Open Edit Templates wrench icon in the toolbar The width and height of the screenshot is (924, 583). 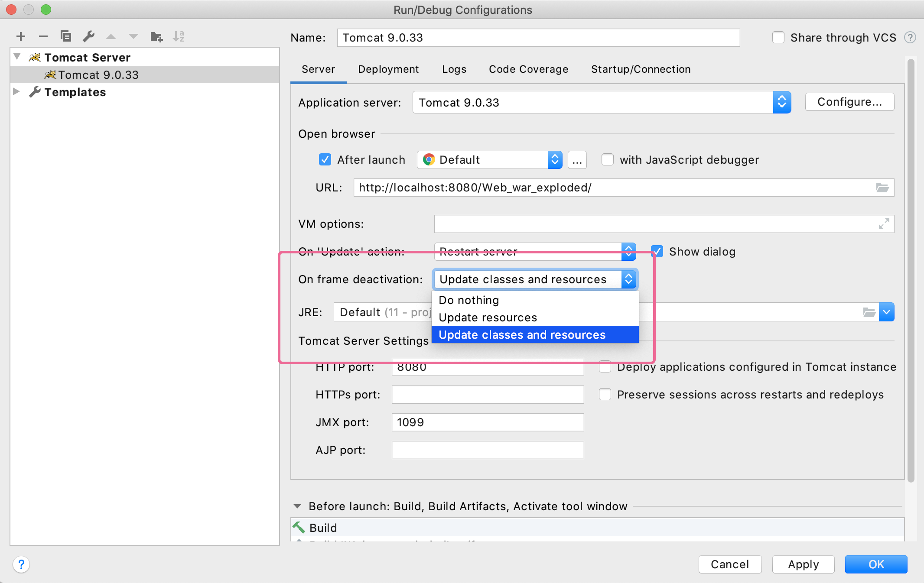(88, 36)
